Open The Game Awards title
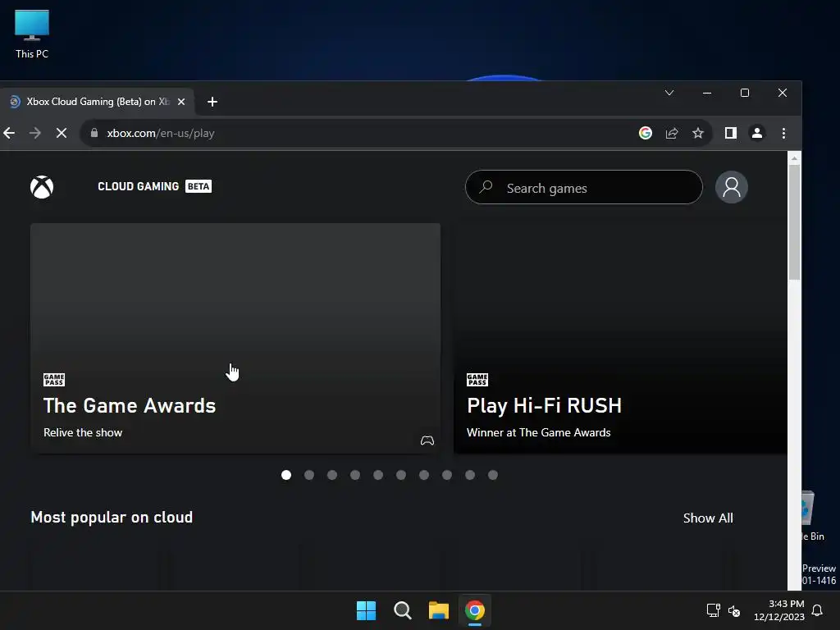 click(x=130, y=405)
